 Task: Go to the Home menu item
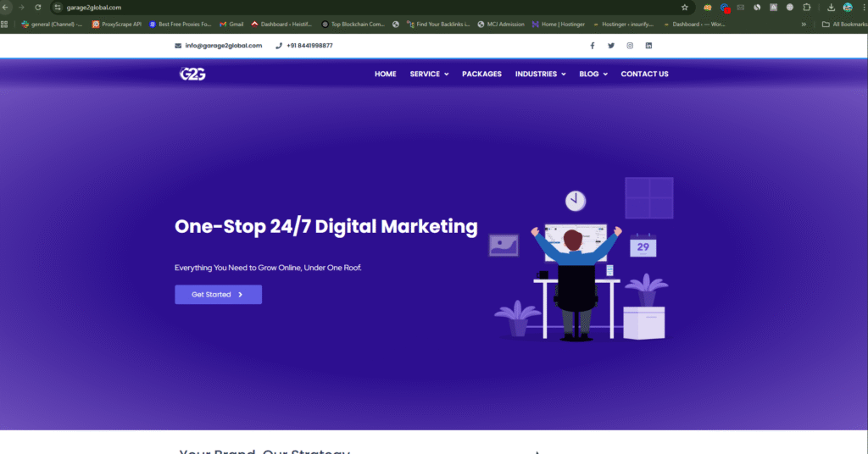pos(386,75)
